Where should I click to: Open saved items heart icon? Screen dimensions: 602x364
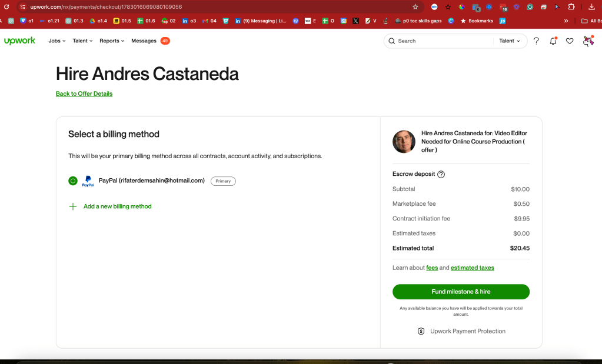570,41
